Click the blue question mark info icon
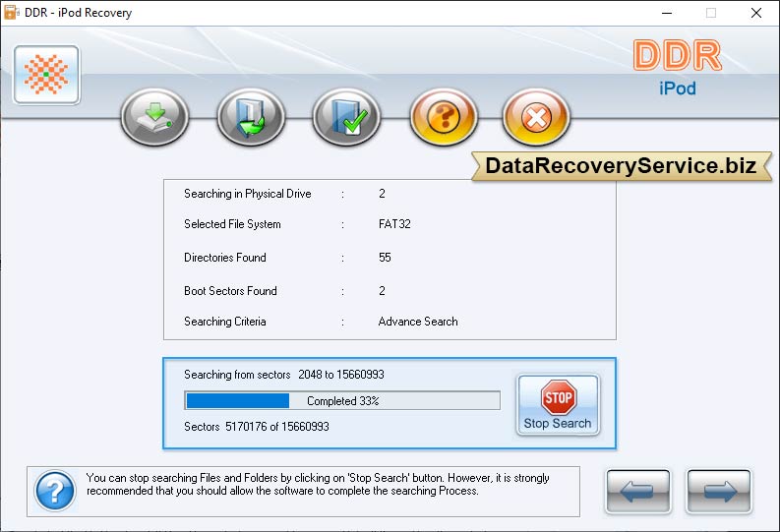Screen dimensions: 780x532 pyautogui.click(x=55, y=492)
